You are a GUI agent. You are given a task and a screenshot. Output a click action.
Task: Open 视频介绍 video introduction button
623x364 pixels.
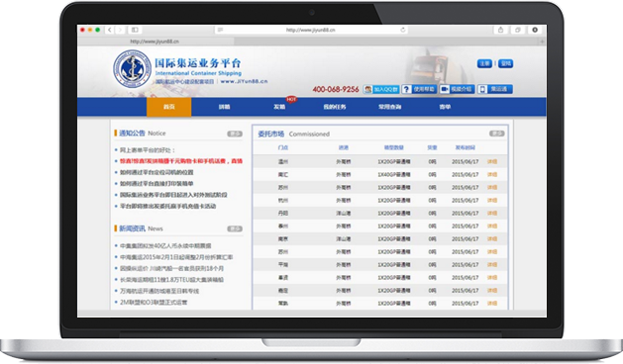click(457, 89)
